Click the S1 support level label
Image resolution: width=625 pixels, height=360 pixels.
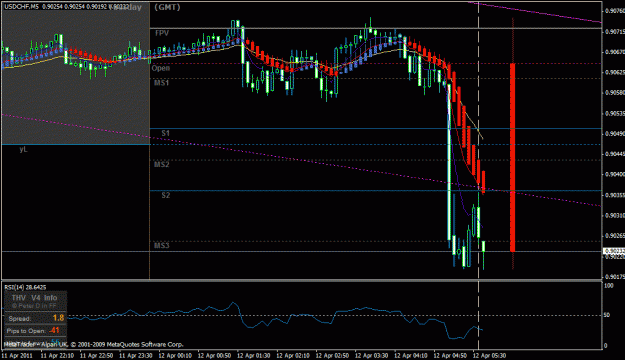tap(165, 133)
